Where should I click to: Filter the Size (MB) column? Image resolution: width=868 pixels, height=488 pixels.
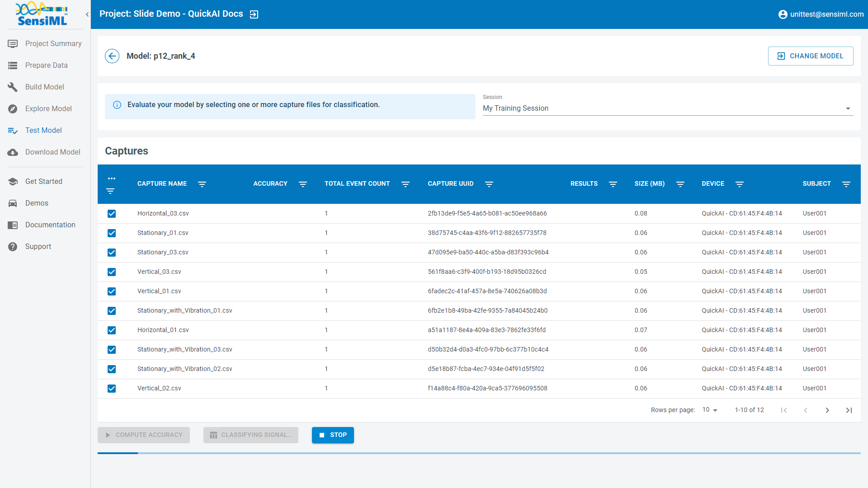680,184
